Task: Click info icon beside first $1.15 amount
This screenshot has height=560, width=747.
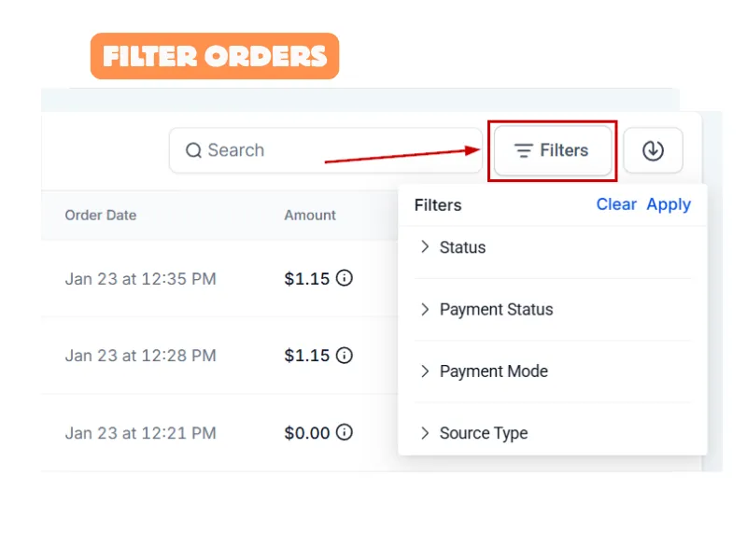Action: click(x=345, y=278)
